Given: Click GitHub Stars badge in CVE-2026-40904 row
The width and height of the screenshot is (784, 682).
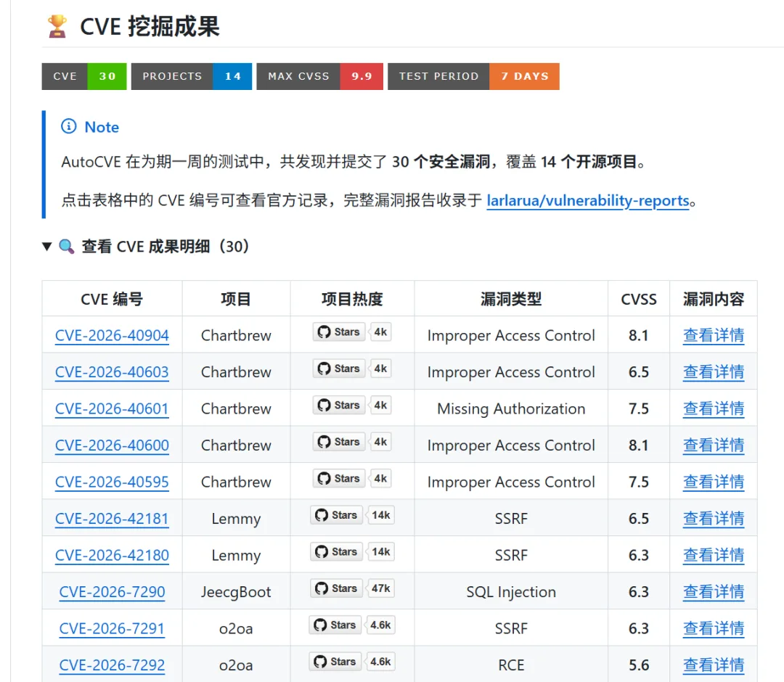Looking at the screenshot, I should (x=352, y=332).
